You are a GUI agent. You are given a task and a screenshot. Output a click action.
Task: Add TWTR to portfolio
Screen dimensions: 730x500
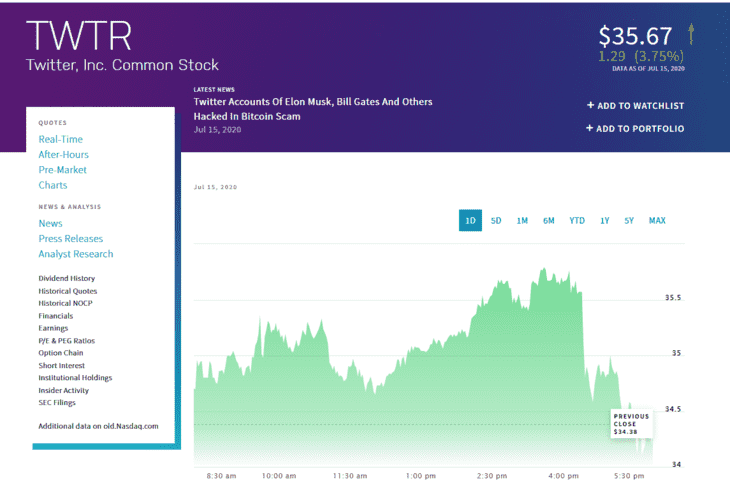click(x=635, y=128)
